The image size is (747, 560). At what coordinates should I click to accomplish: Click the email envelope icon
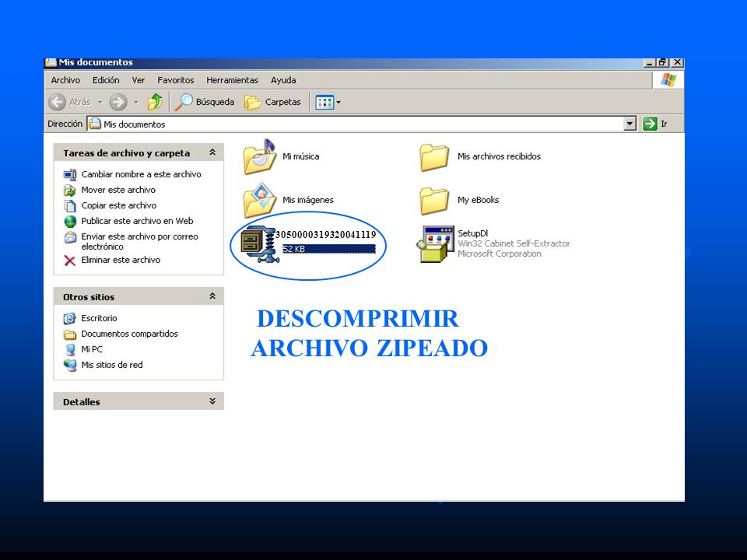point(70,237)
